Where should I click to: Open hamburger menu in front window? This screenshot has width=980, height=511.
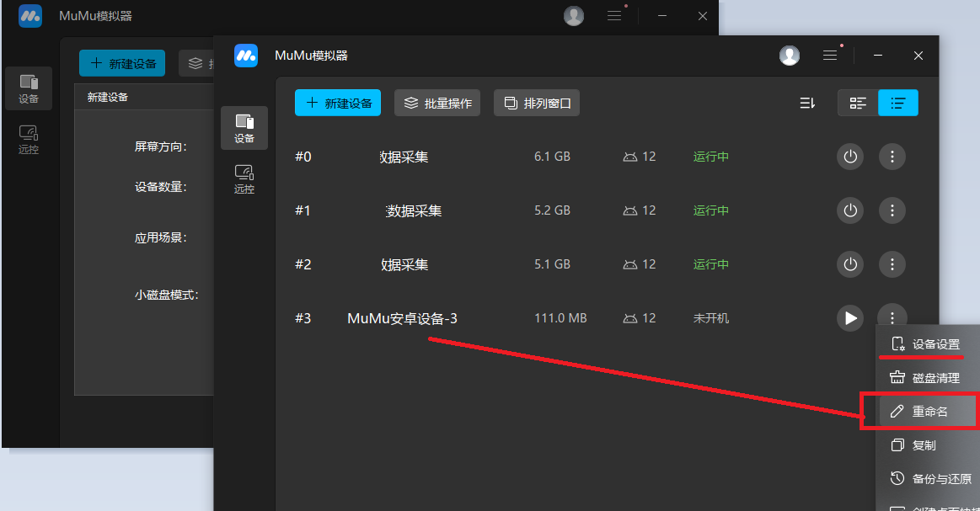(x=829, y=56)
